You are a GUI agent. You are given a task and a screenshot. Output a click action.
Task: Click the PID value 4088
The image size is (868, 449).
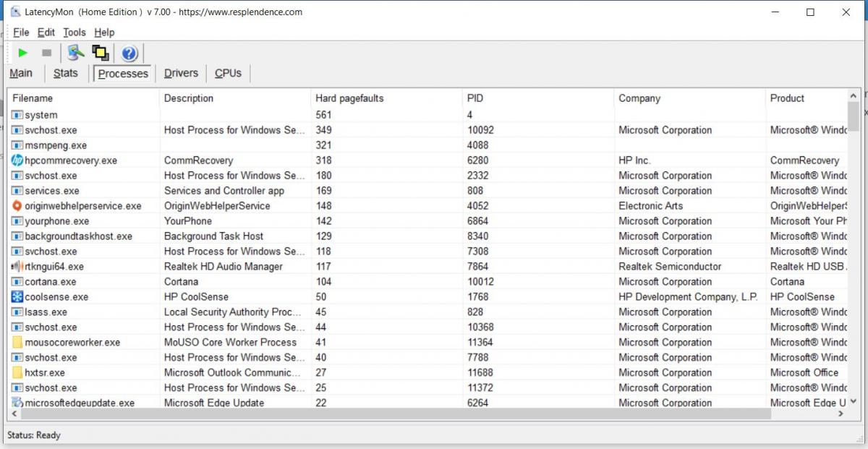point(479,145)
